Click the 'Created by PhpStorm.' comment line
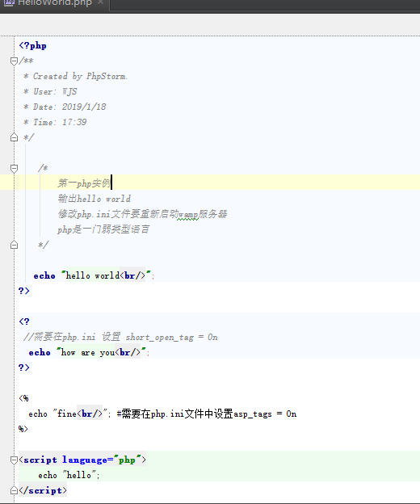The image size is (420, 504). point(75,77)
